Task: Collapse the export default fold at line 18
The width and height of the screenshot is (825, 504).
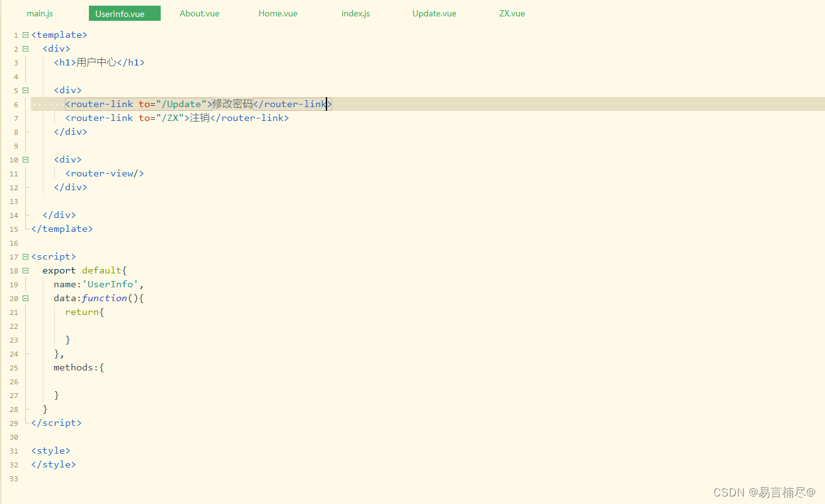Action: pos(25,270)
